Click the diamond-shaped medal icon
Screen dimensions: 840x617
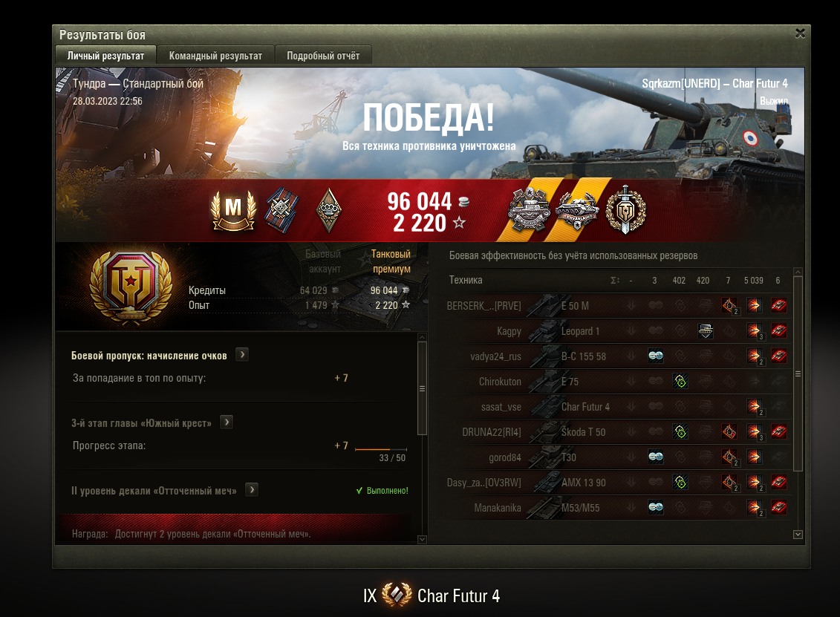coord(329,210)
